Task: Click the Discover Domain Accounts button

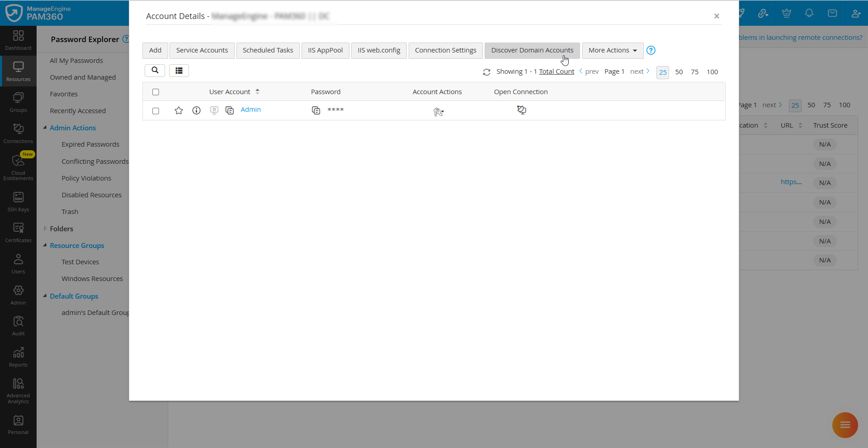Action: tap(532, 50)
